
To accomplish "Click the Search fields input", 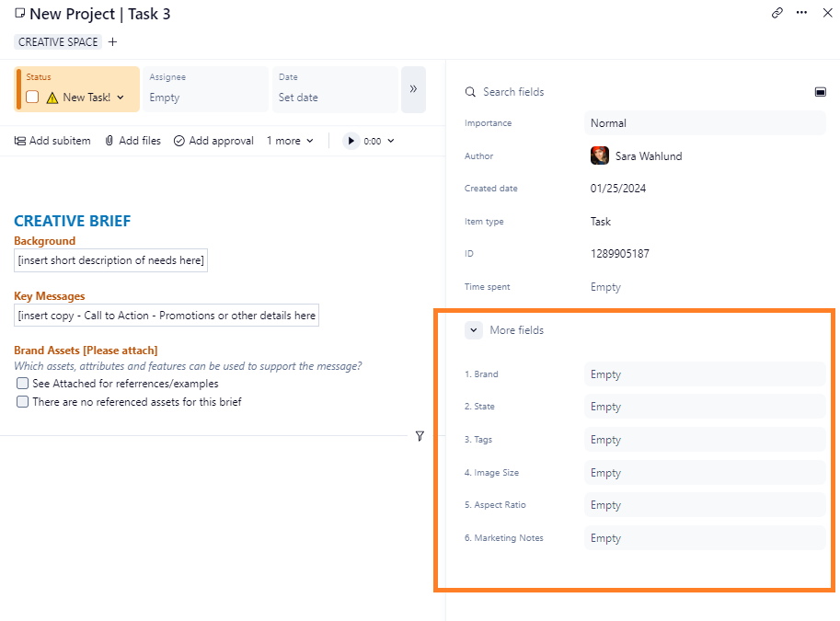I will click(x=552, y=92).
